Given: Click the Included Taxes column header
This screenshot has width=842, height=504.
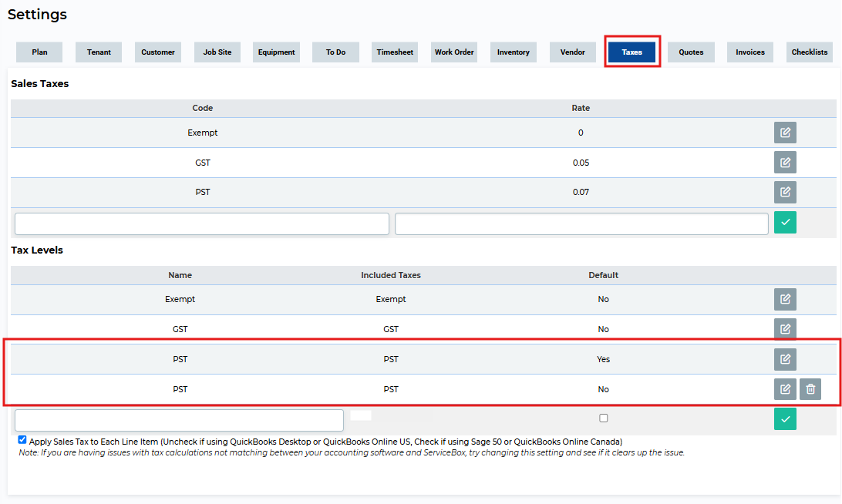Looking at the screenshot, I should [x=391, y=275].
